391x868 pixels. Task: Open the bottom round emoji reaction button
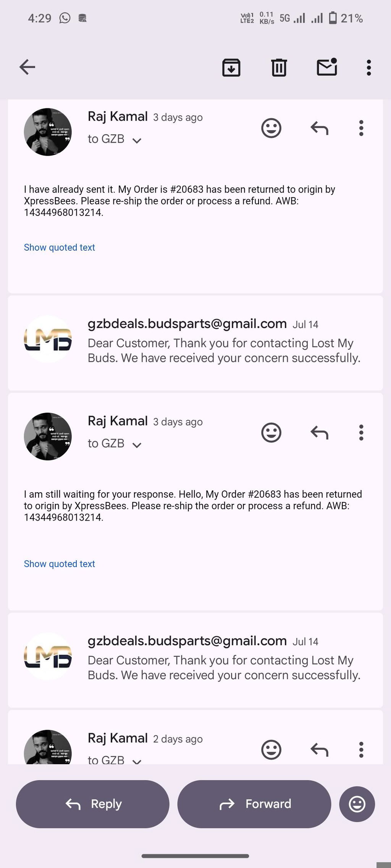point(357,804)
